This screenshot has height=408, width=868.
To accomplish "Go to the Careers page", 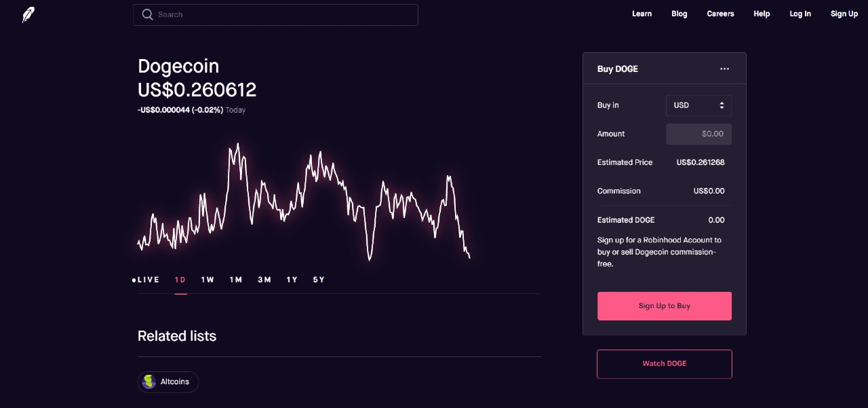I will click(x=720, y=14).
